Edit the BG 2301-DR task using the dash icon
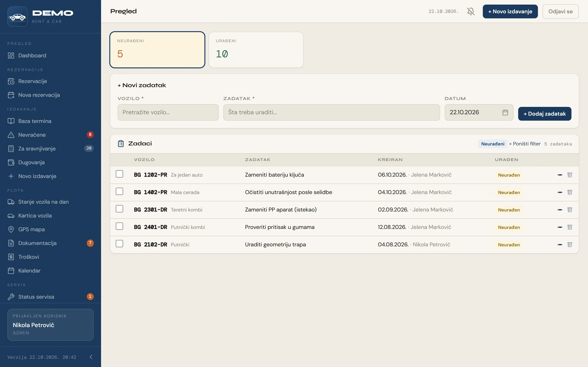588x367 pixels. (560, 210)
